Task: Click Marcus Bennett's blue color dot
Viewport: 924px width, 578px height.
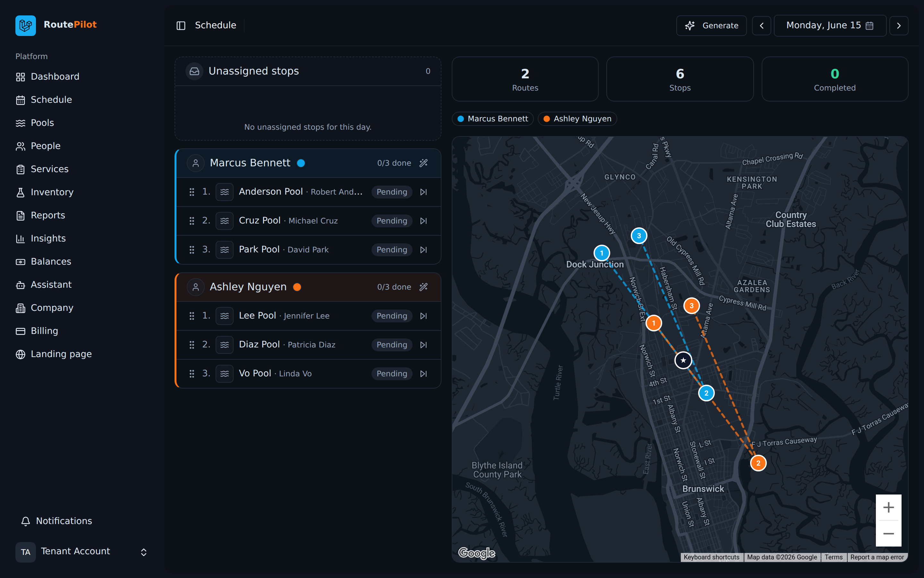Action: pyautogui.click(x=301, y=163)
